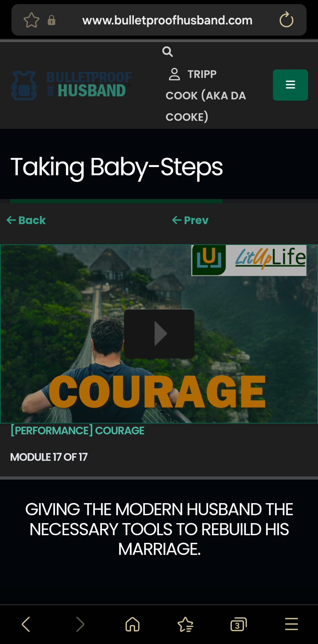The width and height of the screenshot is (318, 644).
Task: Tap browser back navigation arrow
Action: click(x=26, y=624)
